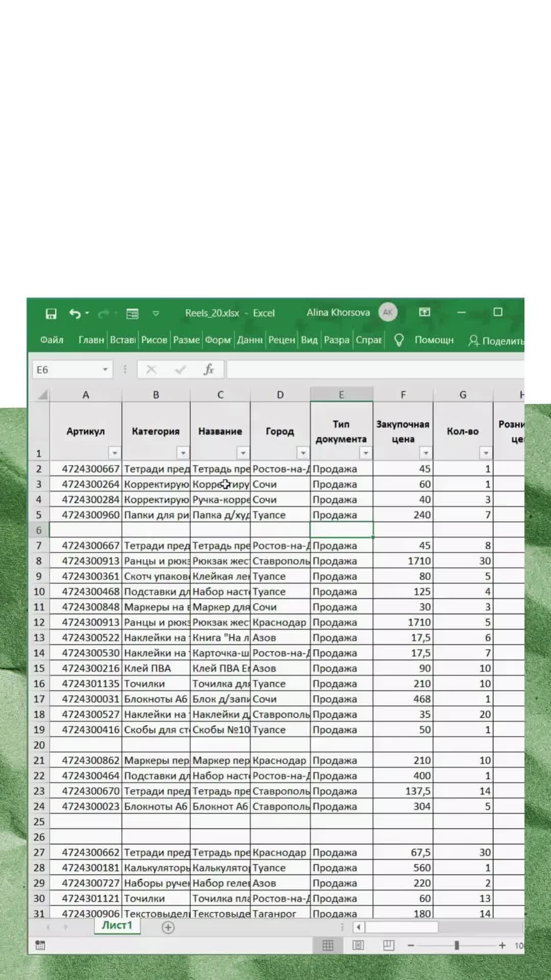The height and width of the screenshot is (980, 551).
Task: Open Insert Function via fx icon
Action: (209, 370)
